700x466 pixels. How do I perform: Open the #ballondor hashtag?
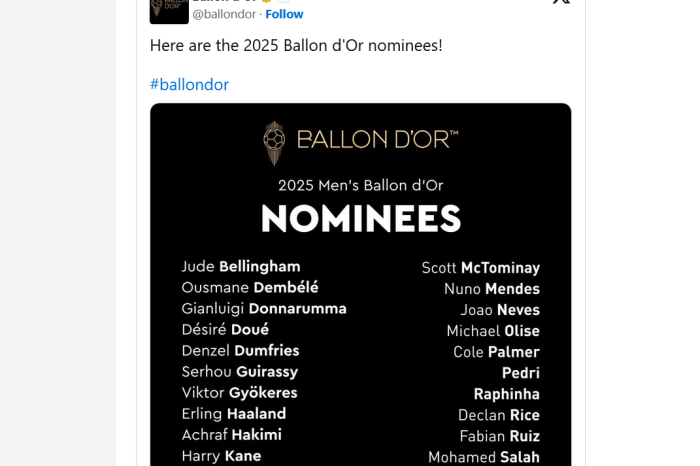click(x=189, y=85)
